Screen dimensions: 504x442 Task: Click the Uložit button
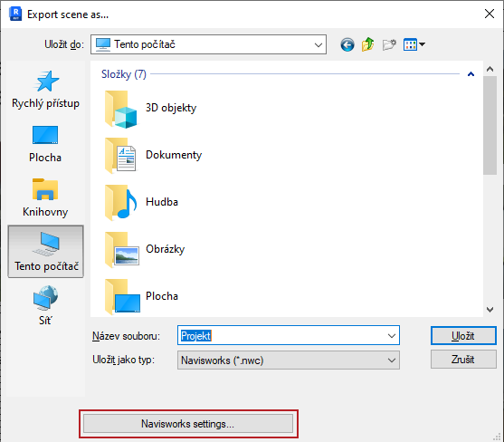tap(463, 336)
